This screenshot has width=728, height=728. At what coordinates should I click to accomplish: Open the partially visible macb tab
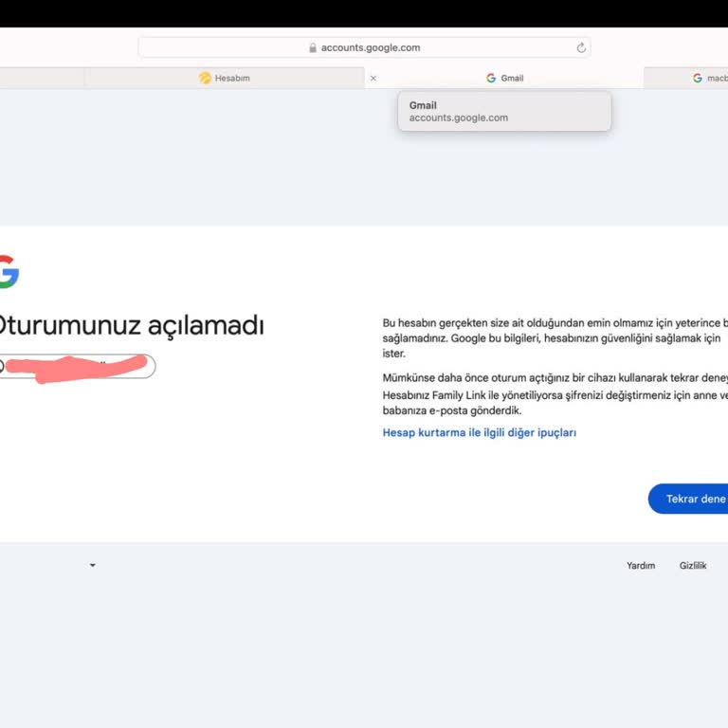(x=686, y=78)
